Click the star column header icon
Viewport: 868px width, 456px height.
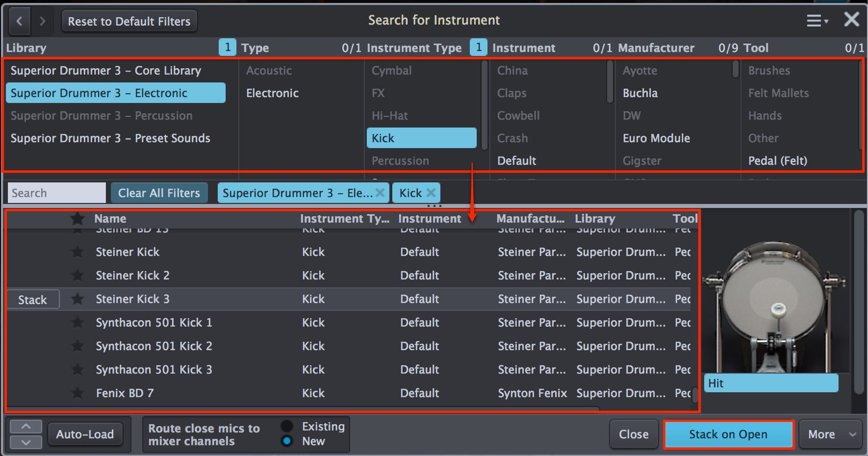click(78, 218)
